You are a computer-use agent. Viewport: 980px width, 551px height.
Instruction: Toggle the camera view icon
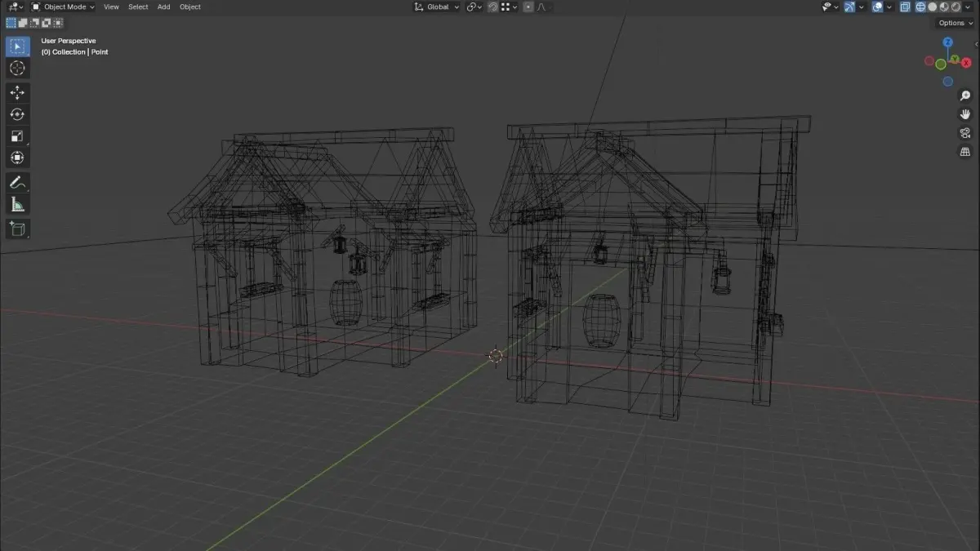[x=965, y=133]
